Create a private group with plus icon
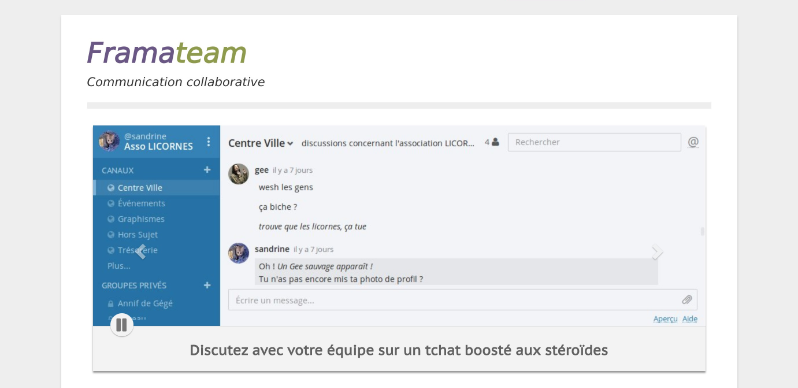The width and height of the screenshot is (798, 388). coord(207,285)
